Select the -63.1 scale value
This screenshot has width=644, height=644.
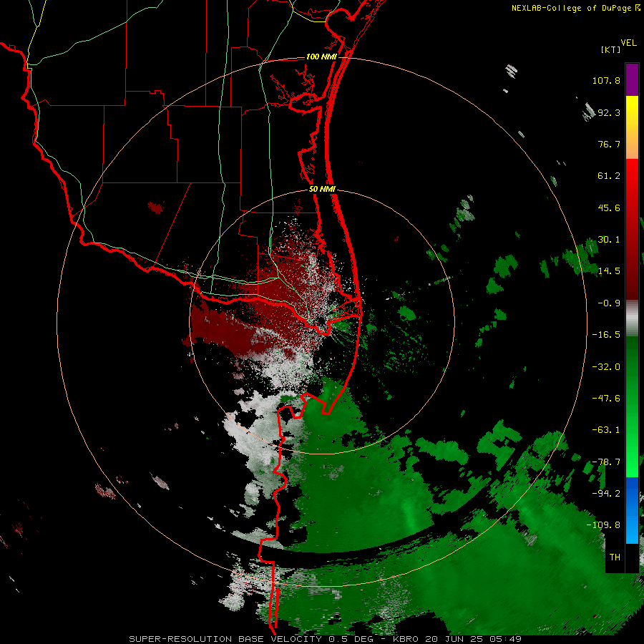tap(606, 430)
